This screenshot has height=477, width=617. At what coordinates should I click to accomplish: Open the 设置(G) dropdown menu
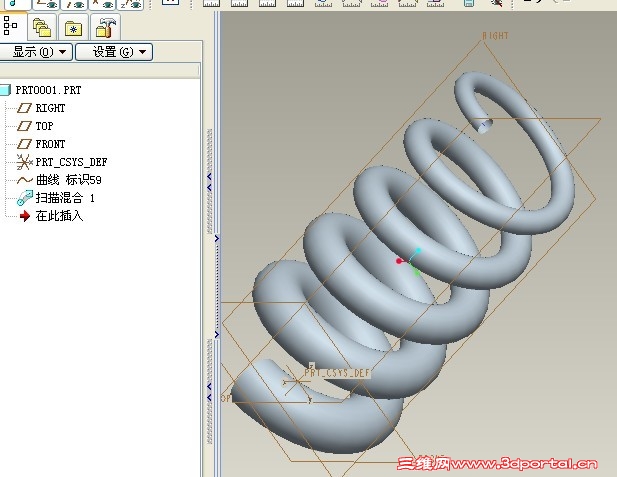pos(114,52)
